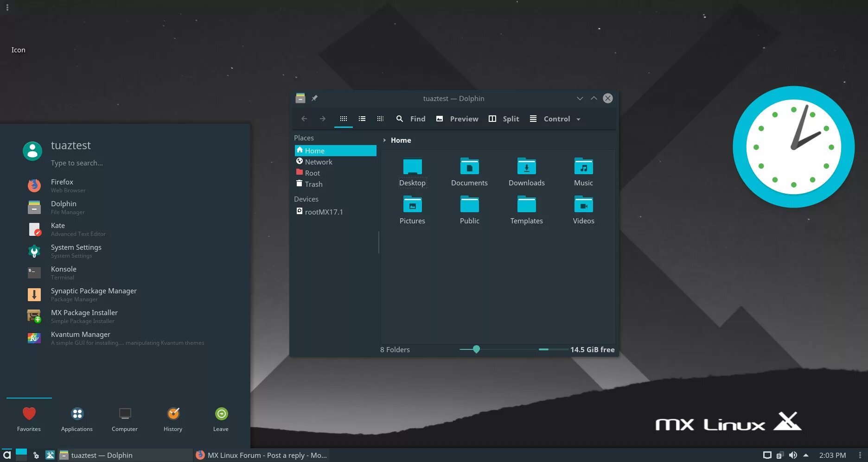The width and height of the screenshot is (868, 462).
Task: Adjust the Dolphin zoom slider handle
Action: tap(476, 349)
